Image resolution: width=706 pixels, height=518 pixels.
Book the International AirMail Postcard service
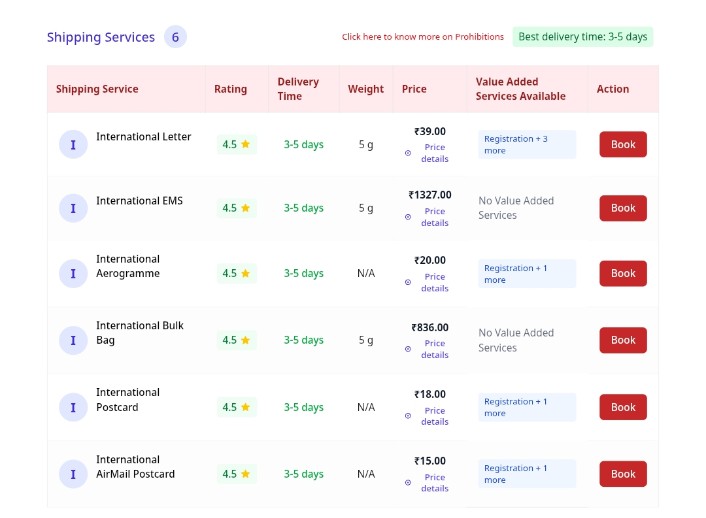tap(623, 474)
